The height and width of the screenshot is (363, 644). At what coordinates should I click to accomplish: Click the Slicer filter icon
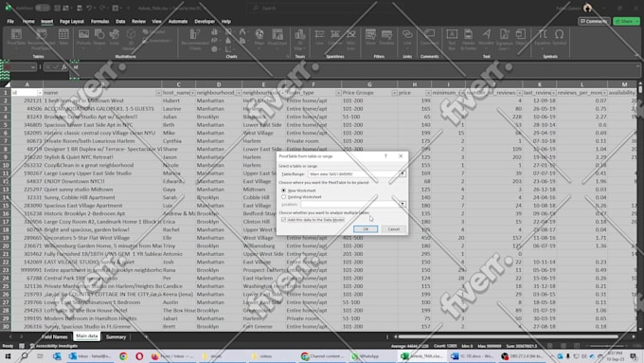click(370, 37)
